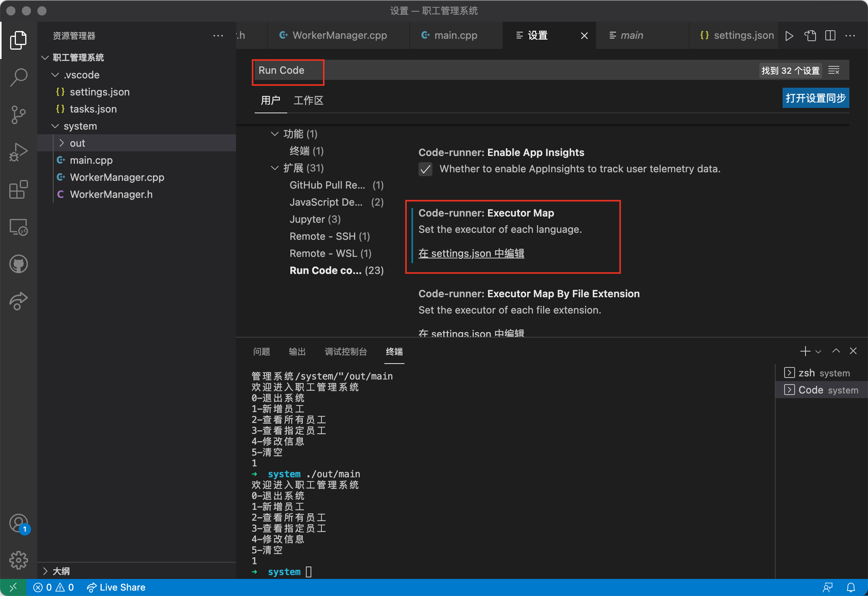The width and height of the screenshot is (868, 596).
Task: Open settings JSON file icon in toolbar
Action: [810, 36]
